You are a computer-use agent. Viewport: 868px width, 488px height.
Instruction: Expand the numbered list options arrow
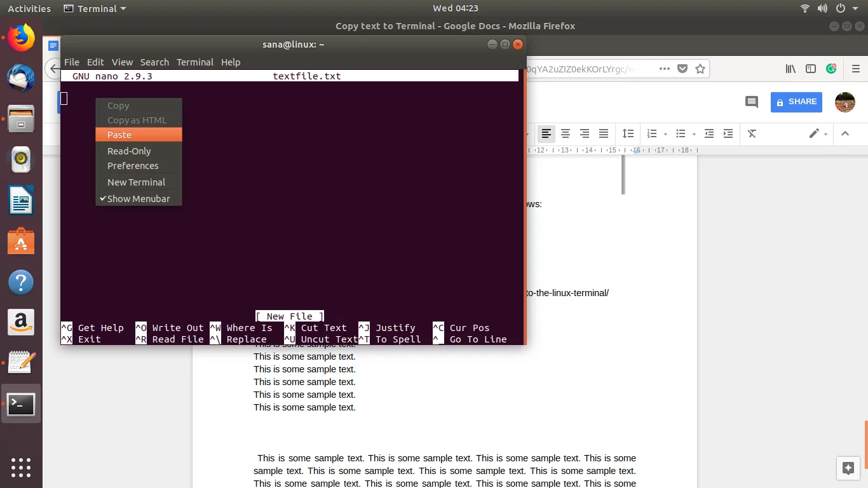[x=665, y=134]
